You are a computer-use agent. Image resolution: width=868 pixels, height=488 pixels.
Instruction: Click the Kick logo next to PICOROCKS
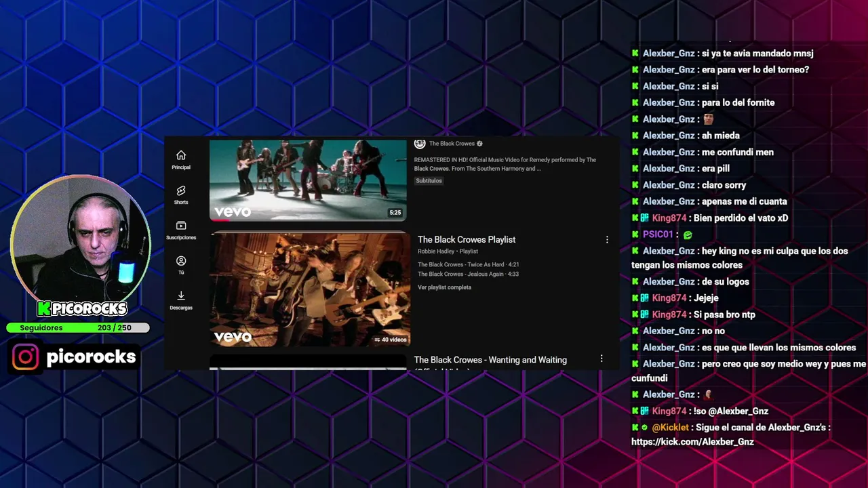44,309
